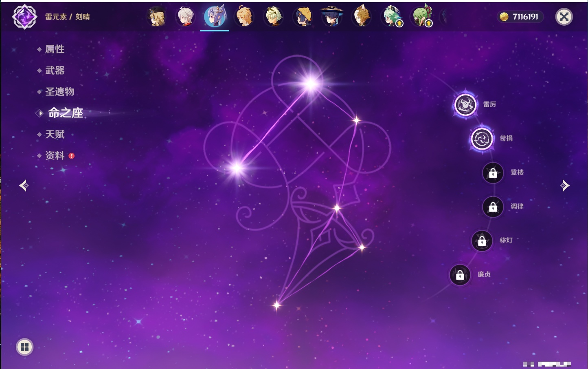Open the 武器 weapon menu
This screenshot has width=588, height=369.
click(55, 71)
